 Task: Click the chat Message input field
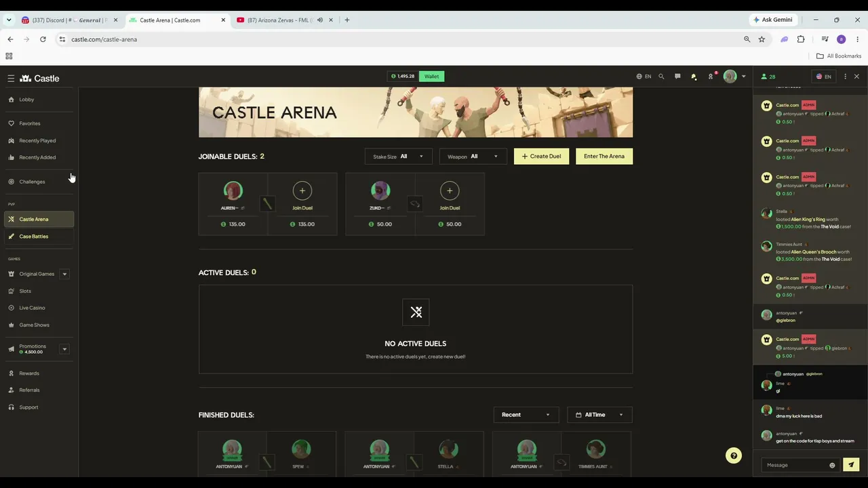click(x=795, y=465)
